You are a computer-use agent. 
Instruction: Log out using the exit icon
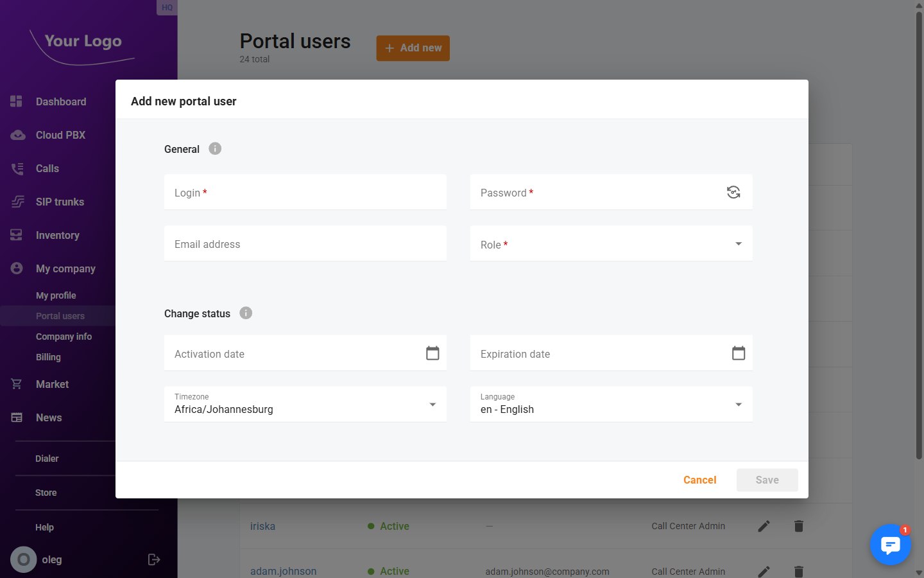click(x=154, y=559)
